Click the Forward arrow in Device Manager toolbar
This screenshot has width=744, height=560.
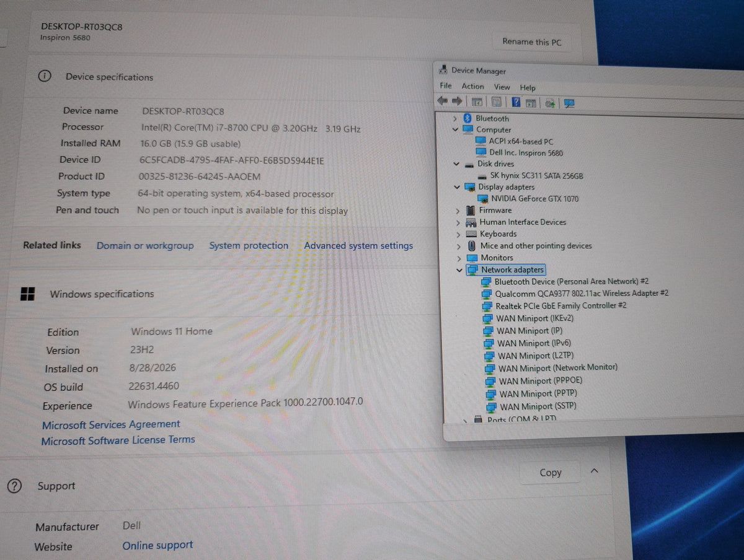coord(457,101)
